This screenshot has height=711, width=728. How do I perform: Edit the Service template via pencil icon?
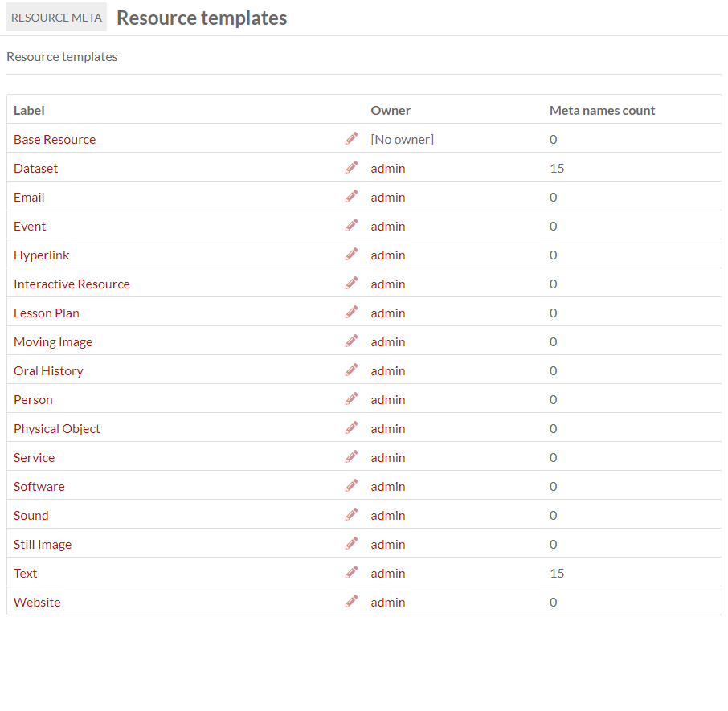pyautogui.click(x=351, y=456)
